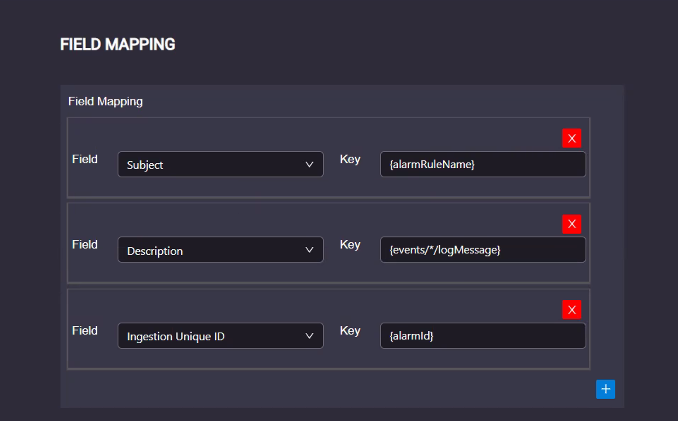Click the Key label beside {alarmId}
678x421 pixels.
[350, 331]
